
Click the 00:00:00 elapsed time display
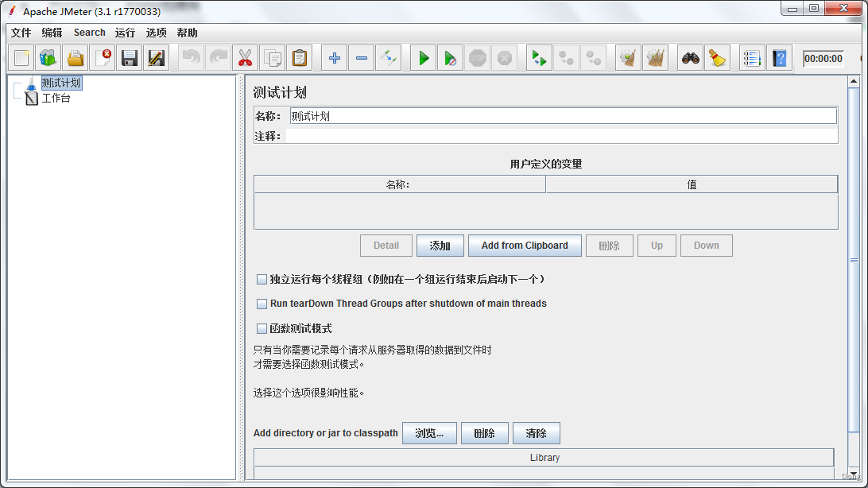tap(823, 59)
